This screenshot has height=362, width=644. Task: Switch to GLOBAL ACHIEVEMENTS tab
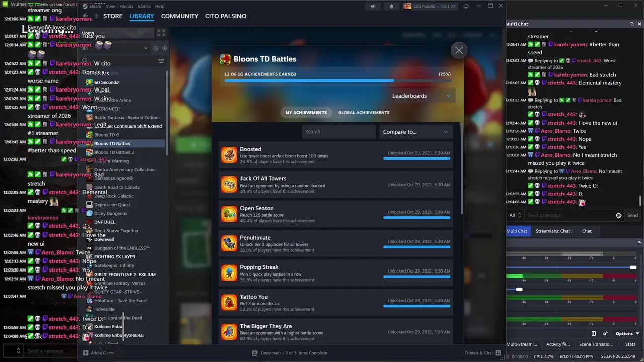[364, 113]
